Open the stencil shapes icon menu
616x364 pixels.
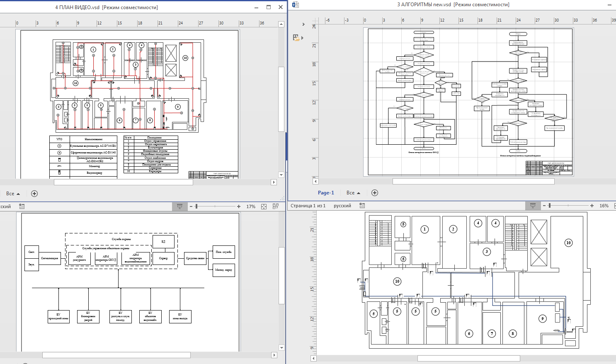[x=298, y=38]
